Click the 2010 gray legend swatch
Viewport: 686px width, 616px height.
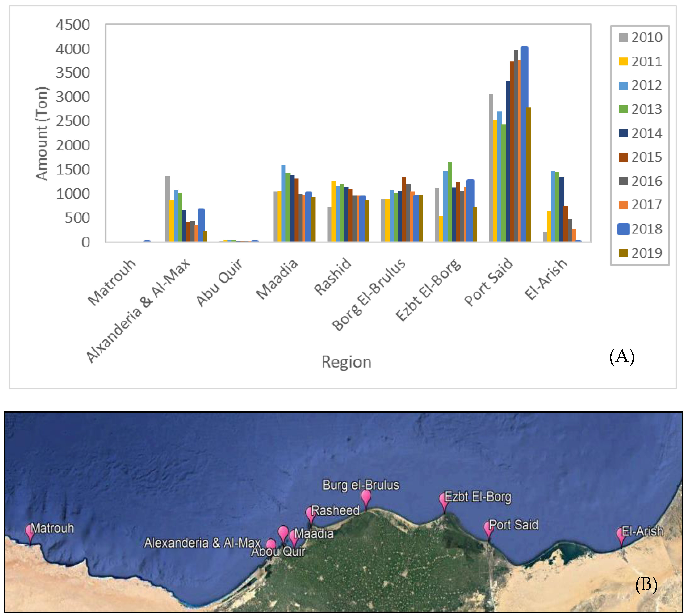click(x=623, y=38)
